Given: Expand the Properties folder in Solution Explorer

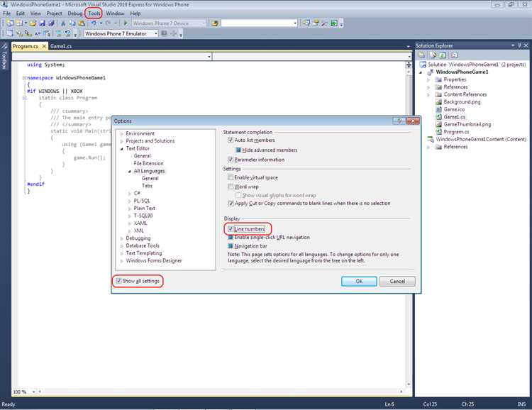Looking at the screenshot, I should 428,79.
